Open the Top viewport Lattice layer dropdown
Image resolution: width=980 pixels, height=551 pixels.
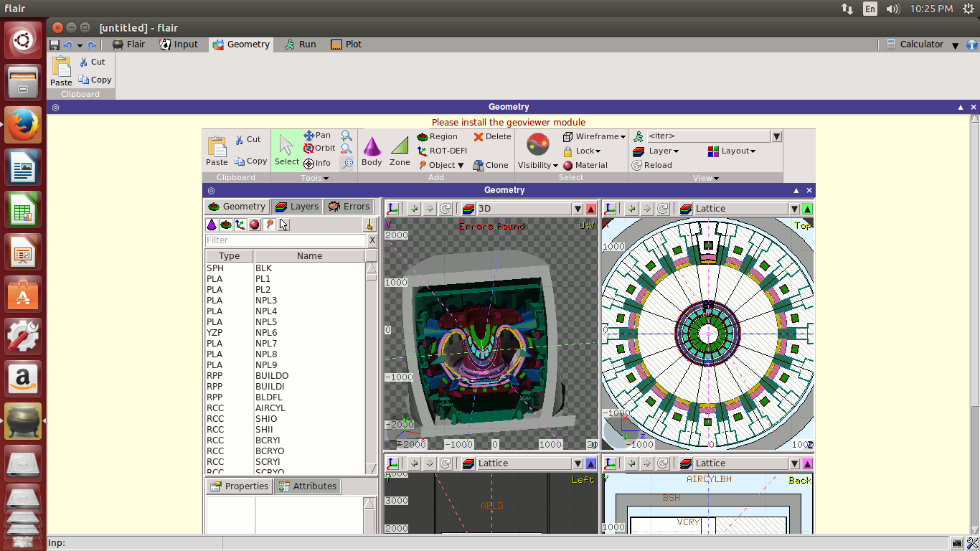pos(794,209)
